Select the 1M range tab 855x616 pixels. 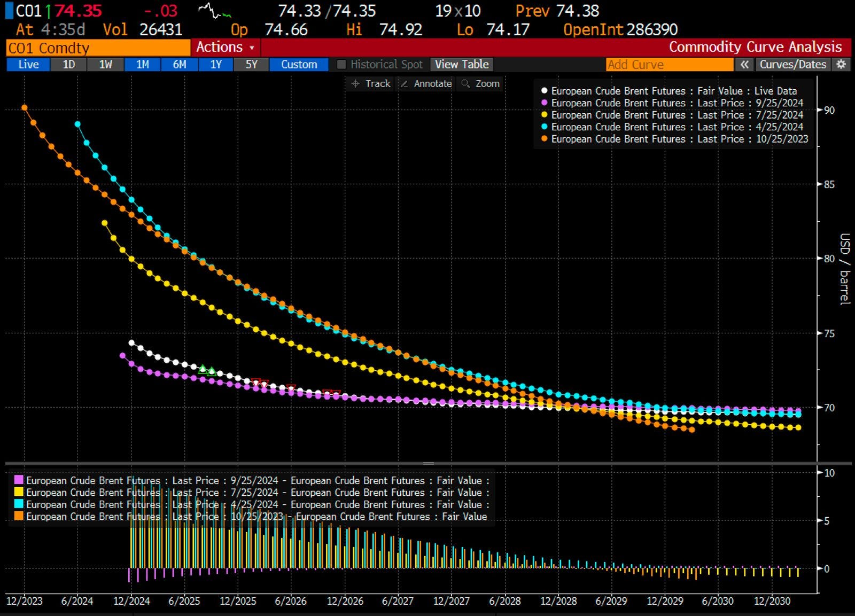click(x=143, y=64)
